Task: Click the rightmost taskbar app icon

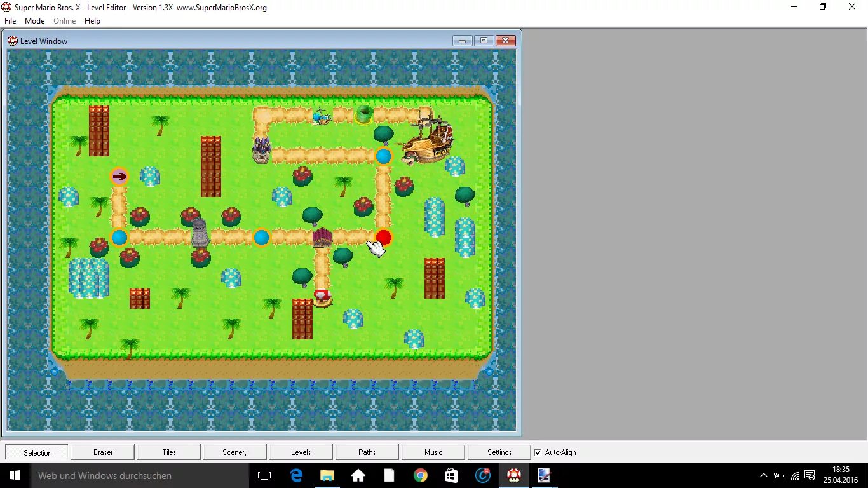Action: (545, 475)
